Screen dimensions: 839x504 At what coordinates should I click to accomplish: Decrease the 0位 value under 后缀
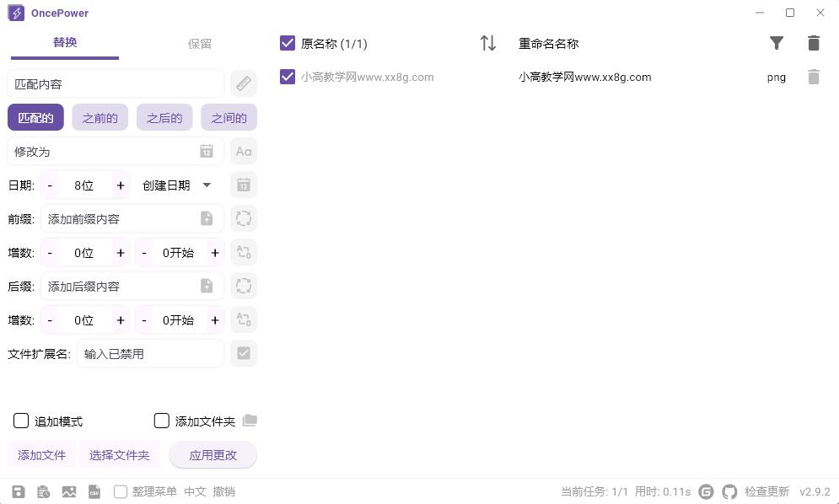point(50,320)
